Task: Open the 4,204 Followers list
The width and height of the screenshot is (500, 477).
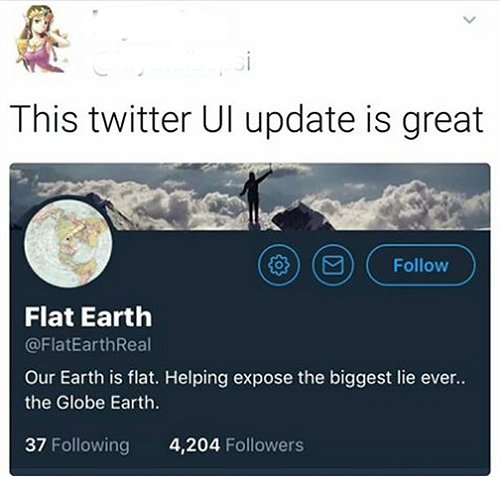Action: coord(236,445)
